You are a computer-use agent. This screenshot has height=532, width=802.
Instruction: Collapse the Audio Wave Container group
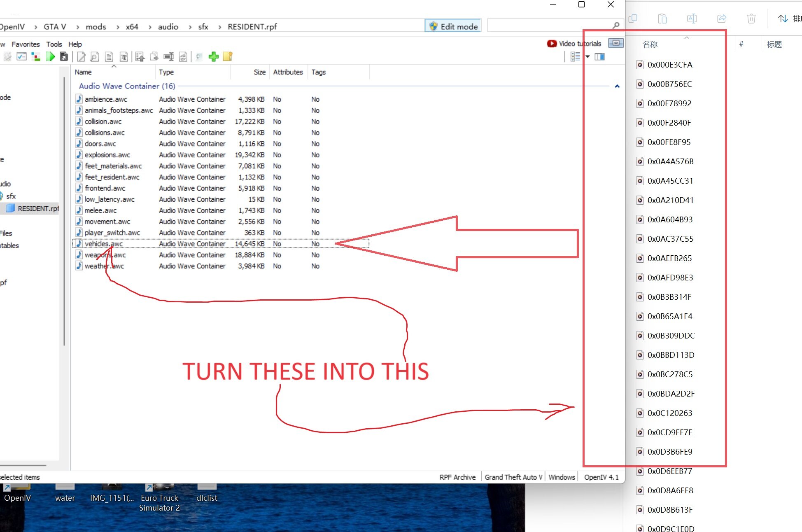[617, 86]
